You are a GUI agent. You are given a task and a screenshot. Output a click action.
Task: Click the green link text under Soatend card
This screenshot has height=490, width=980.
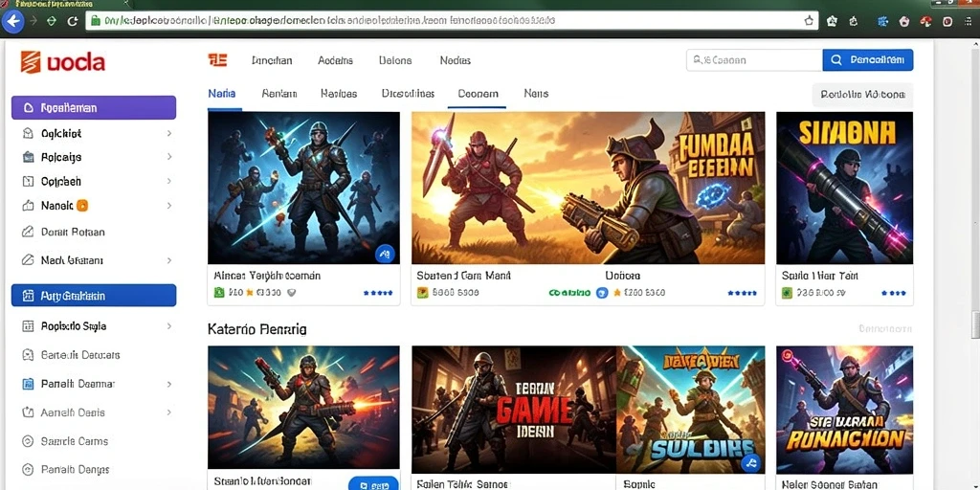tap(568, 293)
